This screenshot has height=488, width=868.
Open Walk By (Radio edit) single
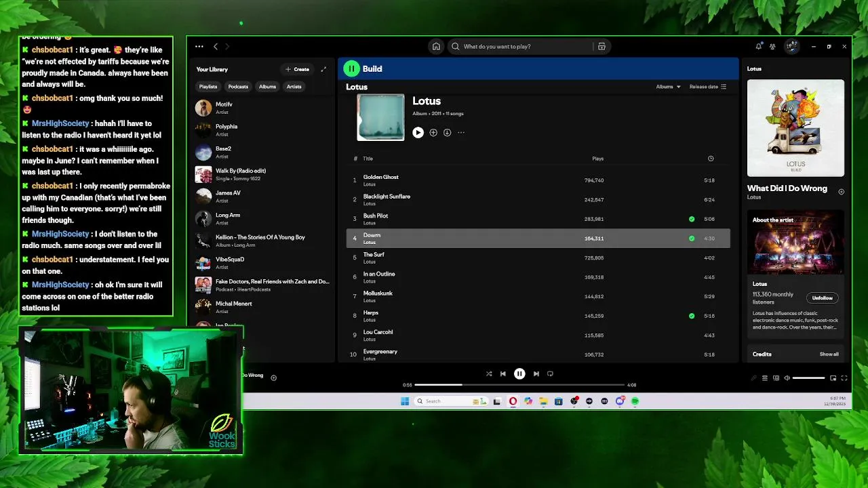(x=261, y=174)
